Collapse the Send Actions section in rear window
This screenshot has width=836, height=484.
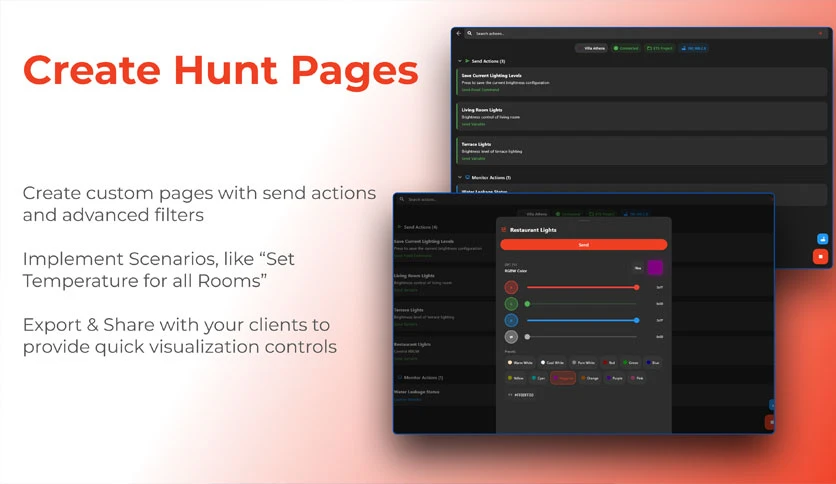(460, 61)
